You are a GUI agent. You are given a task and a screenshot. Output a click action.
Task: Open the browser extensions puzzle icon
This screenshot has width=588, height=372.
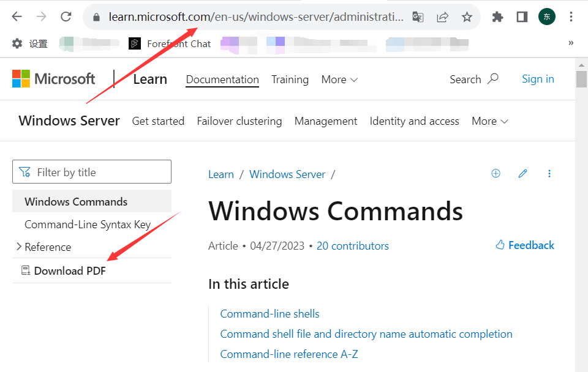click(x=497, y=17)
